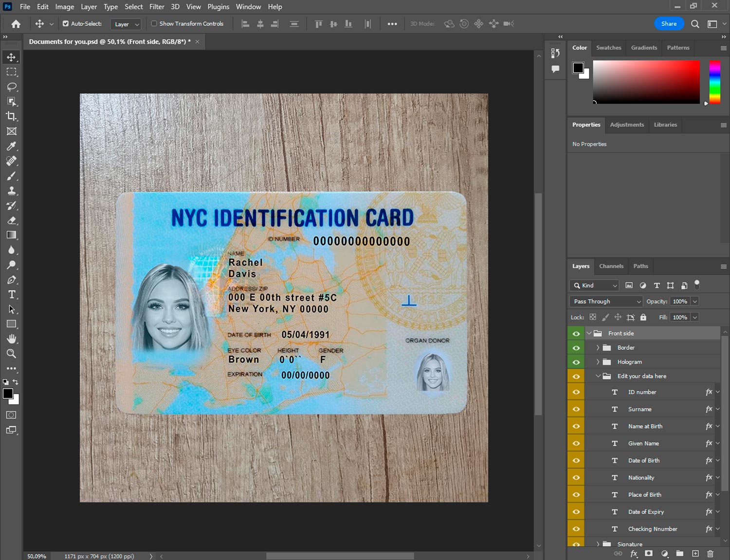Uncheck the Auto-Select checkbox
The width and height of the screenshot is (730, 560).
(66, 23)
